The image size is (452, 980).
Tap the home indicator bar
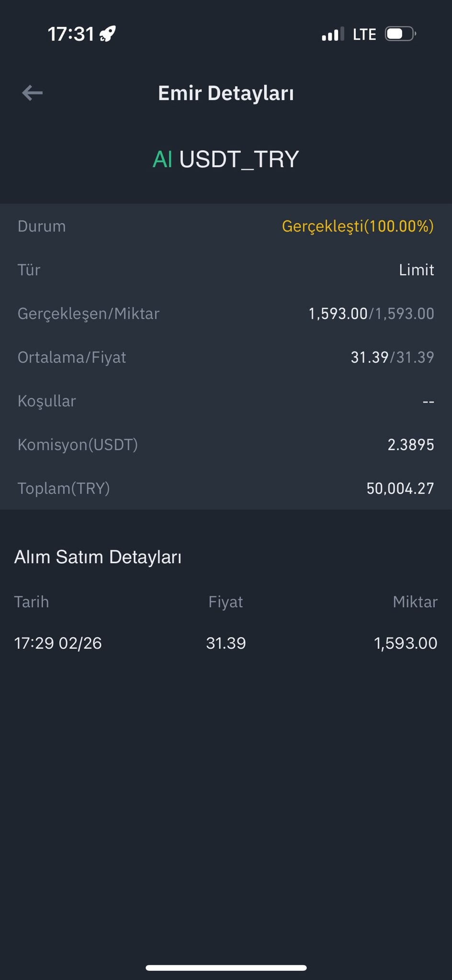pos(226,968)
